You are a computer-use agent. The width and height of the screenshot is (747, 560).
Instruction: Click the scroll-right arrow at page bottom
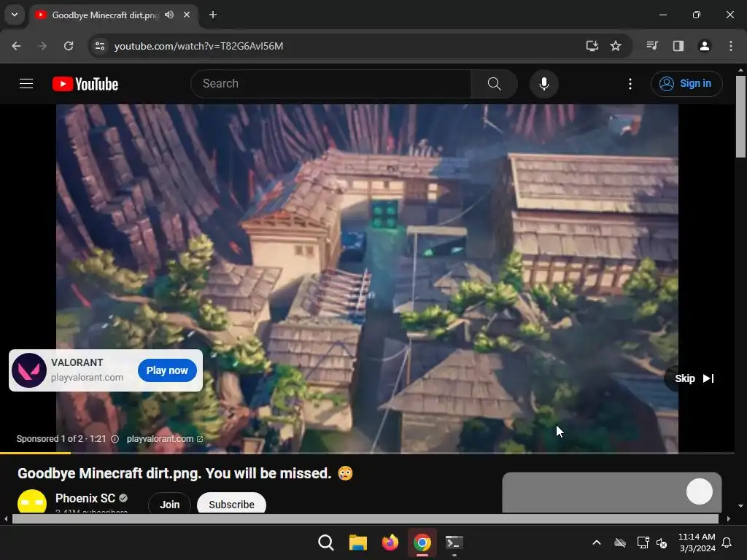pos(729,518)
